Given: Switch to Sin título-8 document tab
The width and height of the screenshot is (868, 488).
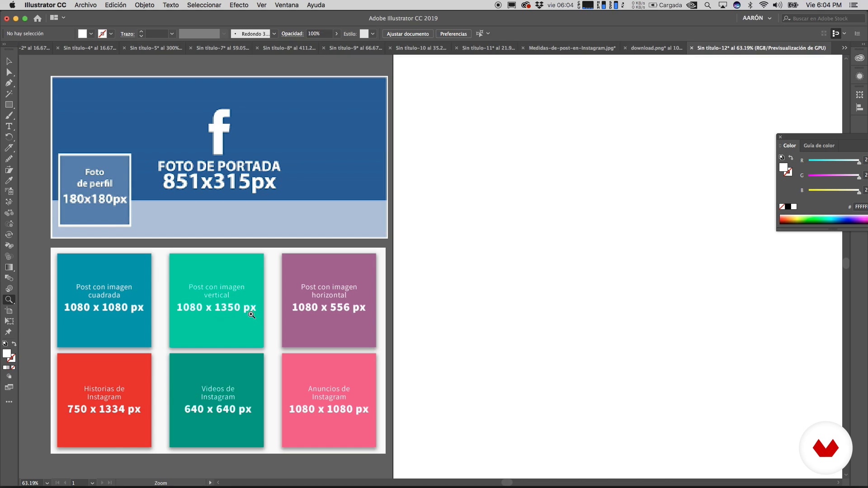Looking at the screenshot, I should click(289, 48).
